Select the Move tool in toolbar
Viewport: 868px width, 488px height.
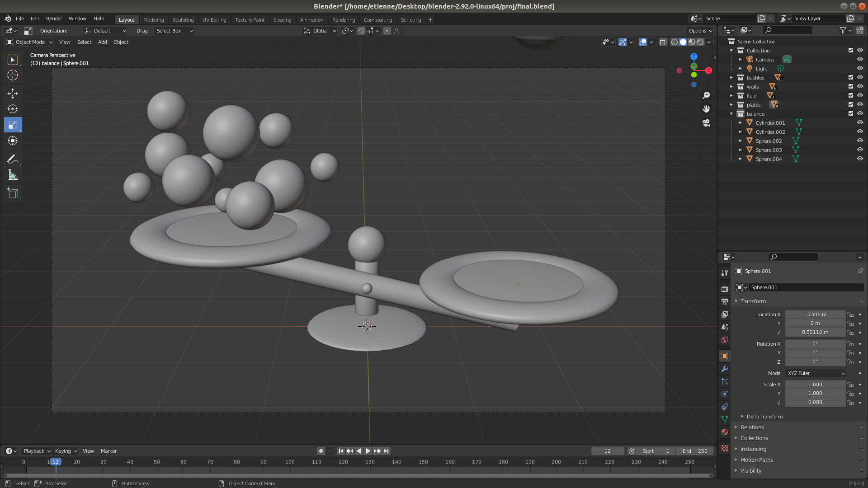(x=13, y=93)
